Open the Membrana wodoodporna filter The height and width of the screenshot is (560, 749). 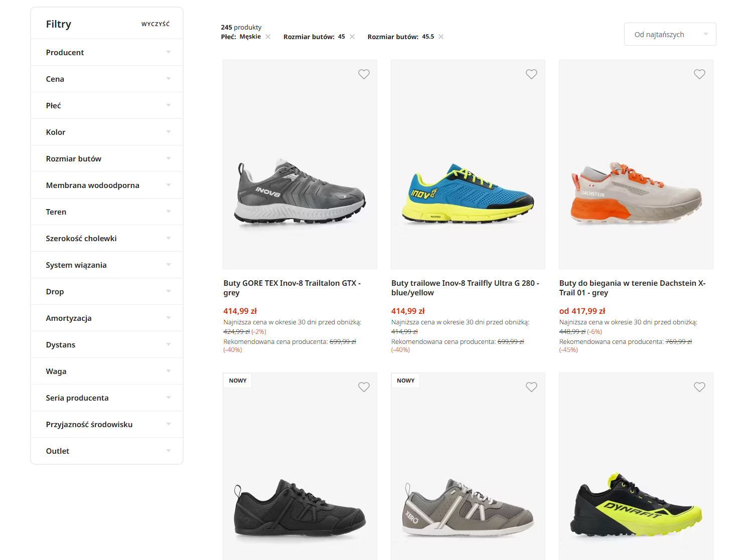pyautogui.click(x=107, y=185)
